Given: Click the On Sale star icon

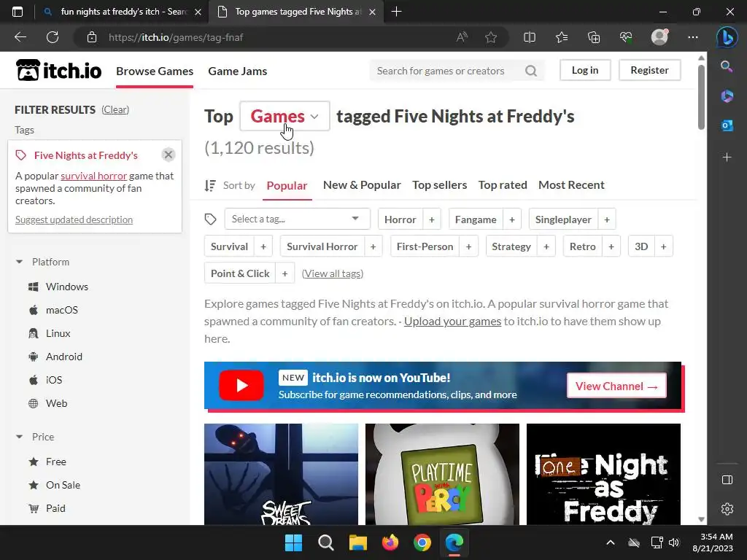Looking at the screenshot, I should (34, 485).
